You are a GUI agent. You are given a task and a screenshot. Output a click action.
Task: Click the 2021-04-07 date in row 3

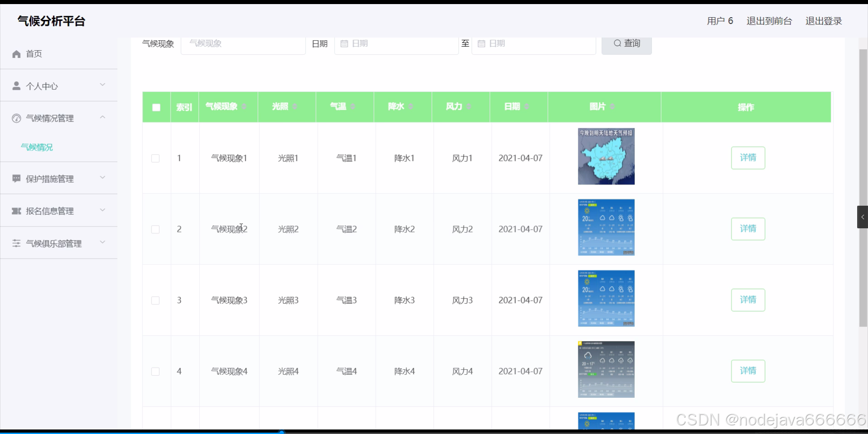click(520, 300)
